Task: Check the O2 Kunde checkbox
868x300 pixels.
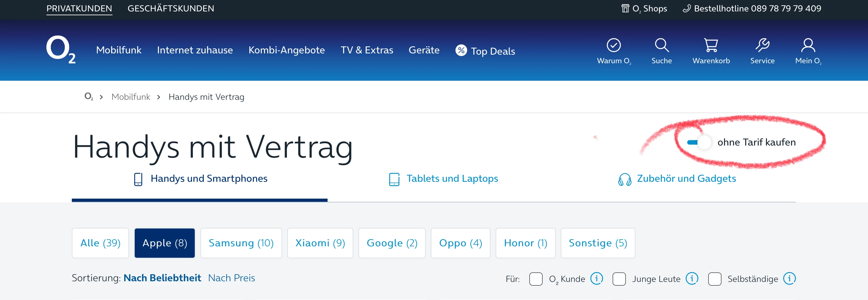Action: click(x=536, y=279)
